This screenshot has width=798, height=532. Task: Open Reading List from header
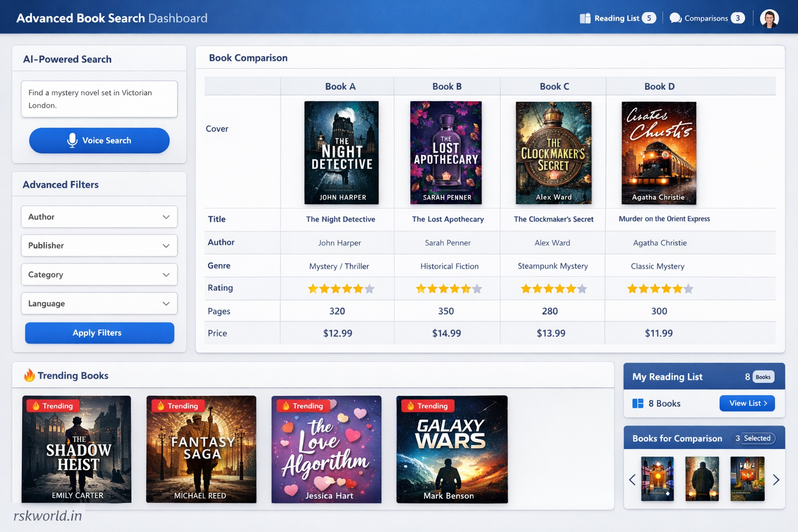pyautogui.click(x=618, y=18)
